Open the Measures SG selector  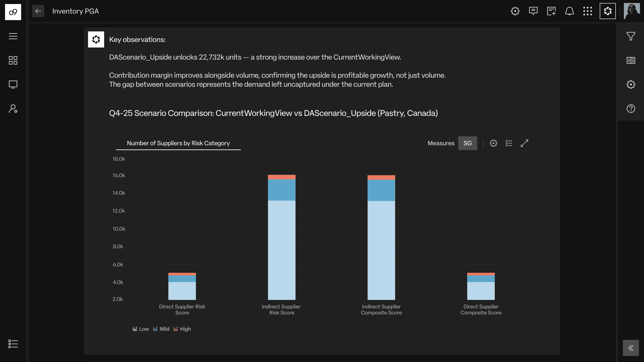pyautogui.click(x=467, y=143)
